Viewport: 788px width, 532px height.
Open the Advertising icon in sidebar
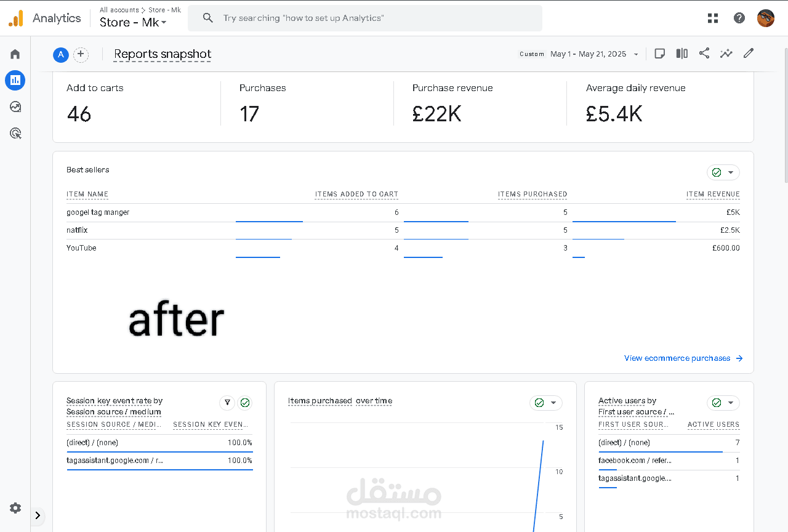pyautogui.click(x=15, y=133)
